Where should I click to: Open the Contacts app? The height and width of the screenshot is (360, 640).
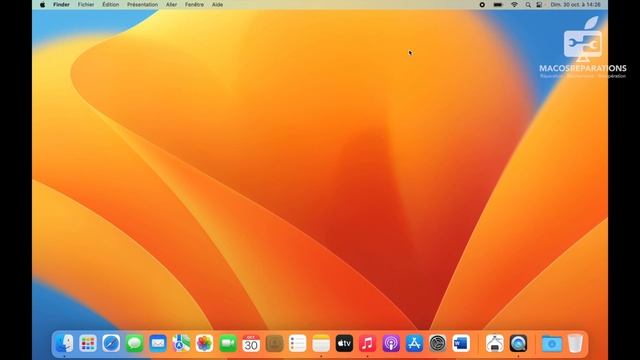[x=274, y=343]
